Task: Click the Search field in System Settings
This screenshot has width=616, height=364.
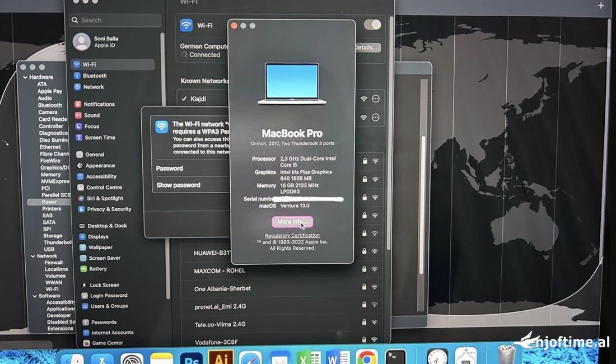Action: point(115,20)
